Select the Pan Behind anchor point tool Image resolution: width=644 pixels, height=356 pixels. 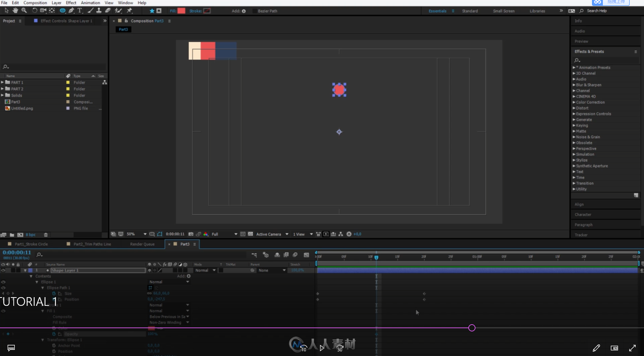coord(52,11)
